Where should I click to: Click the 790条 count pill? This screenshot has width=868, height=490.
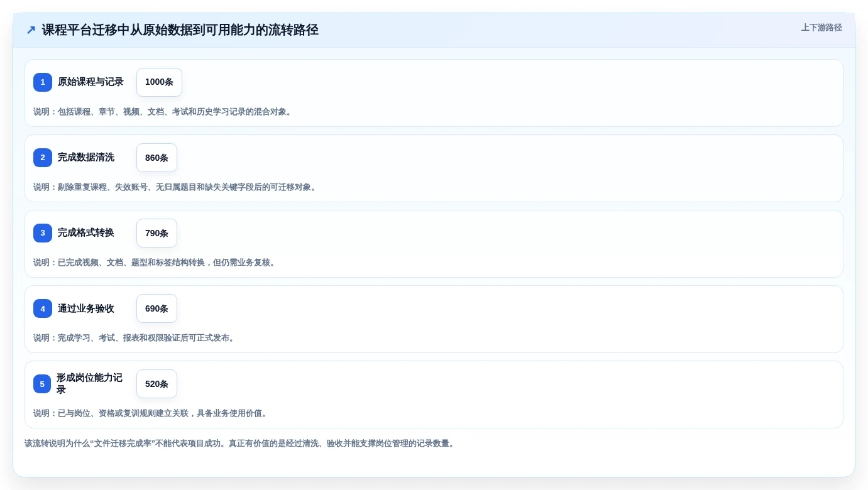(x=157, y=233)
